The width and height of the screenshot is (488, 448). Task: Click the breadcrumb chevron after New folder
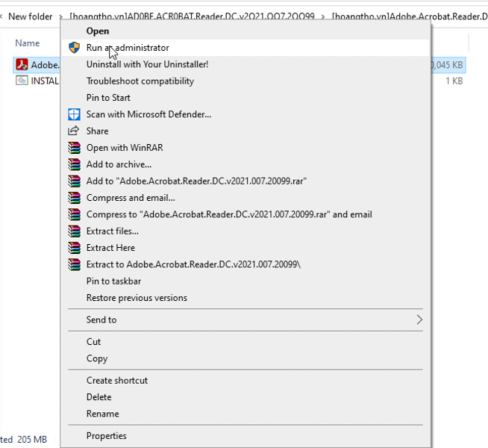pyautogui.click(x=61, y=16)
